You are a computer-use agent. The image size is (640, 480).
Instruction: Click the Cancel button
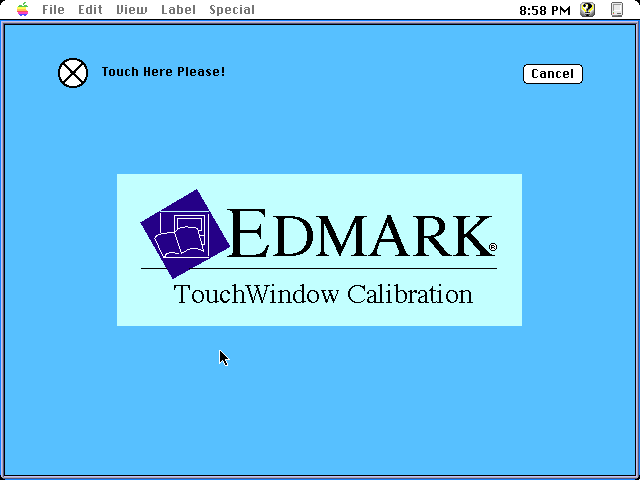pos(553,74)
